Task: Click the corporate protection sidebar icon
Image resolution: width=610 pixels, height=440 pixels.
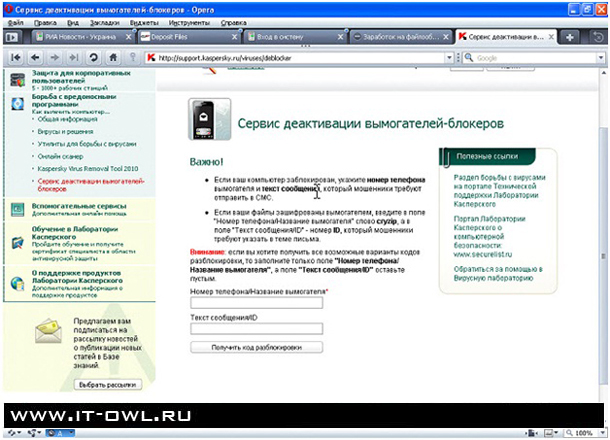Action: click(x=18, y=80)
